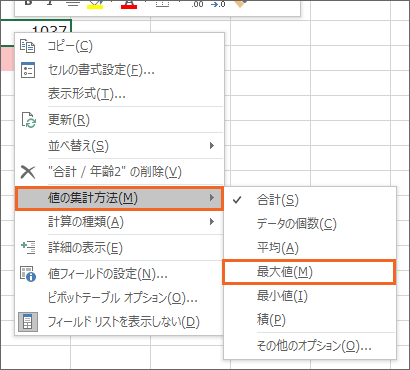The image size is (410, 370).
Task: Click the X delete icon beside "合計 / 年齢2"
Action: click(28, 172)
